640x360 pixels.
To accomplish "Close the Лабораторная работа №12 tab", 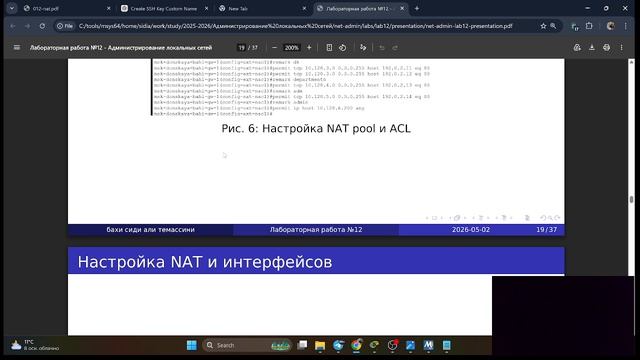I will pyautogui.click(x=402, y=8).
